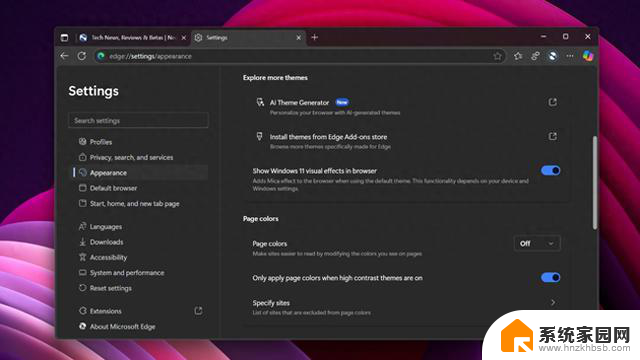This screenshot has width=640, height=360.
Task: Click the Languages icon in sidebar
Action: pyautogui.click(x=82, y=226)
